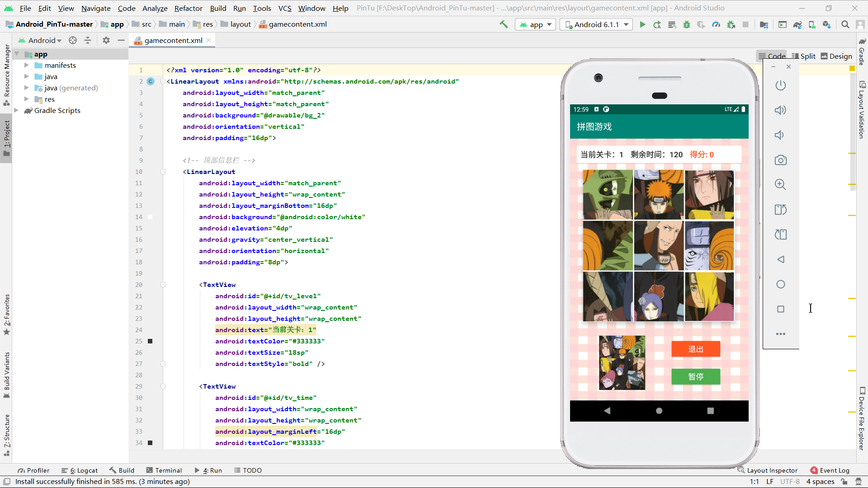Click the Make Project hammer icon
Image resolution: width=868 pixels, height=488 pixels.
click(504, 24)
